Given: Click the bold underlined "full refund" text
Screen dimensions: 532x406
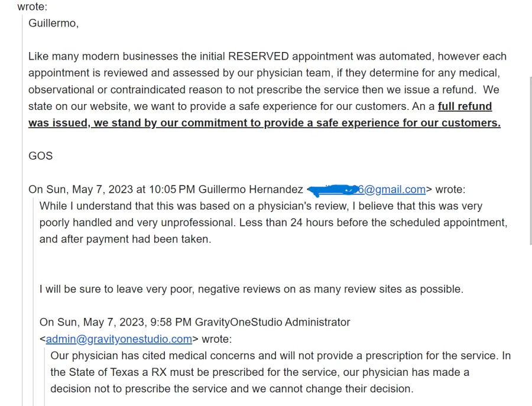Looking at the screenshot, I should [465, 106].
